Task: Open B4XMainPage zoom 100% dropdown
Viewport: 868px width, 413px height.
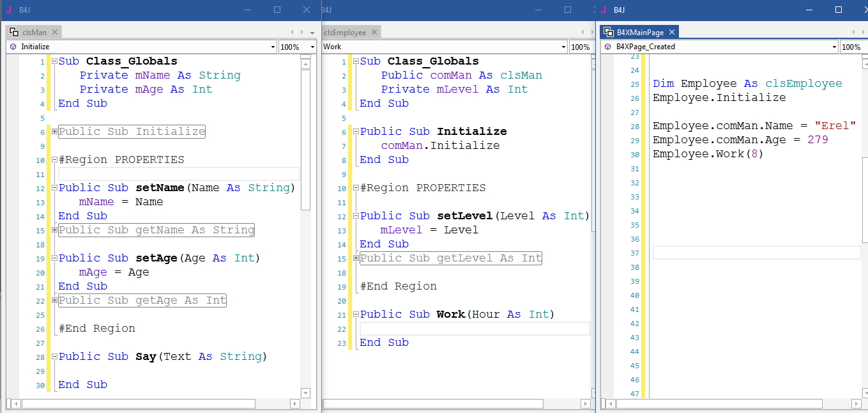Action: tap(853, 47)
